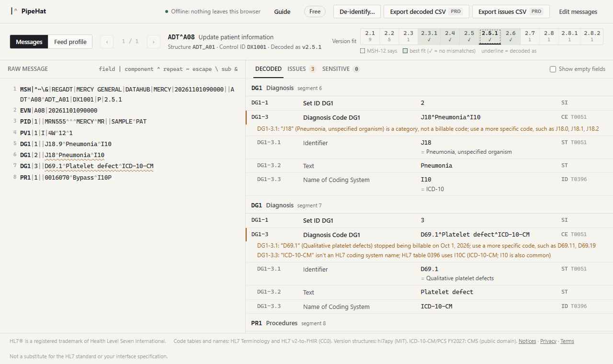Click Name of Coding System value ICD-10-CM

pos(436,306)
